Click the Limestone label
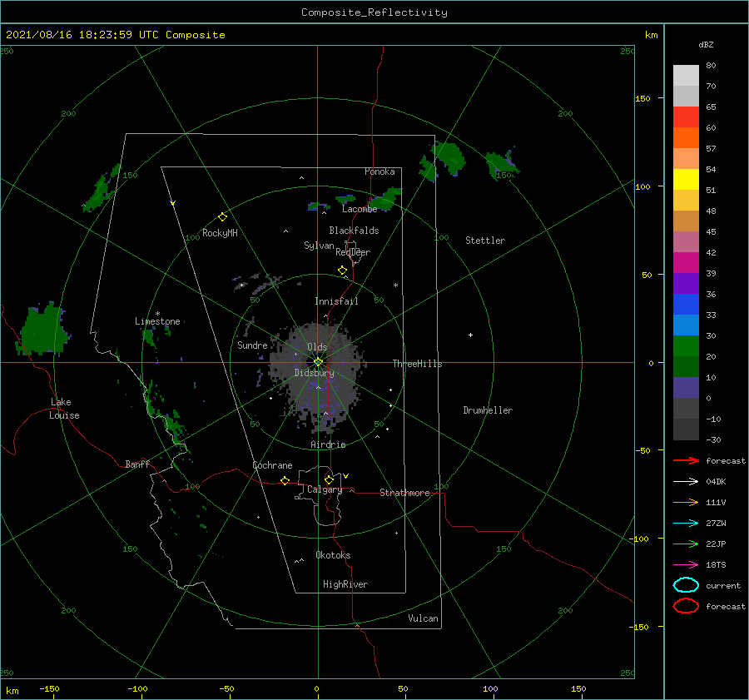Screen dimensions: 749x700 pyautogui.click(x=157, y=321)
